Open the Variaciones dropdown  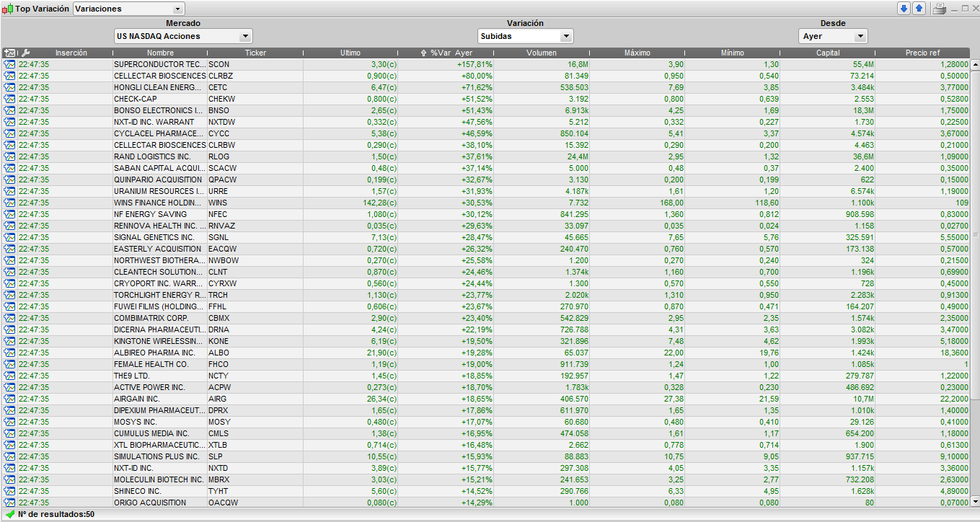(x=129, y=9)
